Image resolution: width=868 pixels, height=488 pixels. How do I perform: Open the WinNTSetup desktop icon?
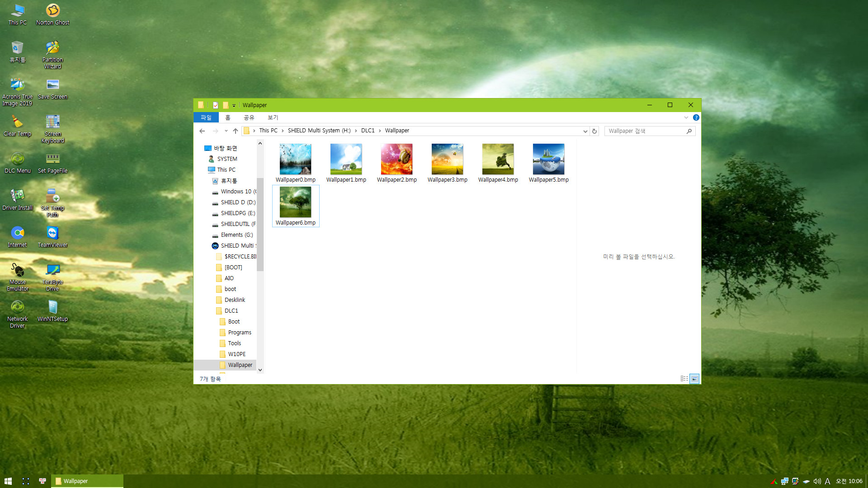tap(52, 311)
